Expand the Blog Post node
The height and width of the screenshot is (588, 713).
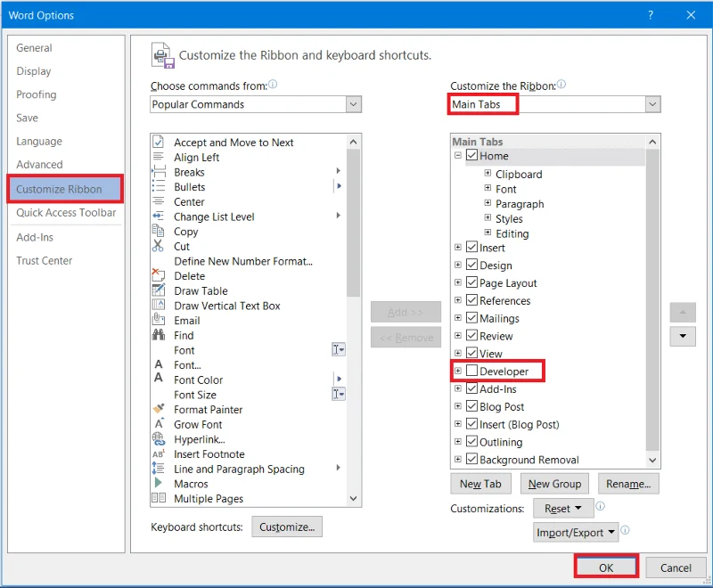pos(458,405)
